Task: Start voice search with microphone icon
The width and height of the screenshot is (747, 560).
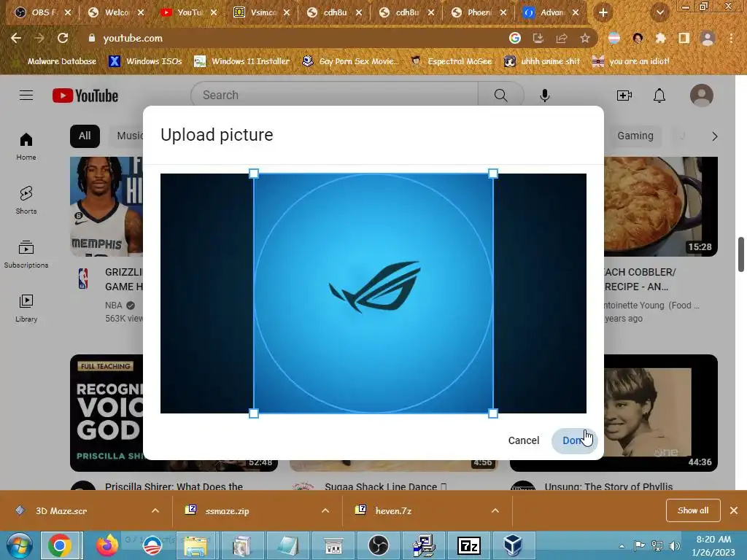Action: 545,96
